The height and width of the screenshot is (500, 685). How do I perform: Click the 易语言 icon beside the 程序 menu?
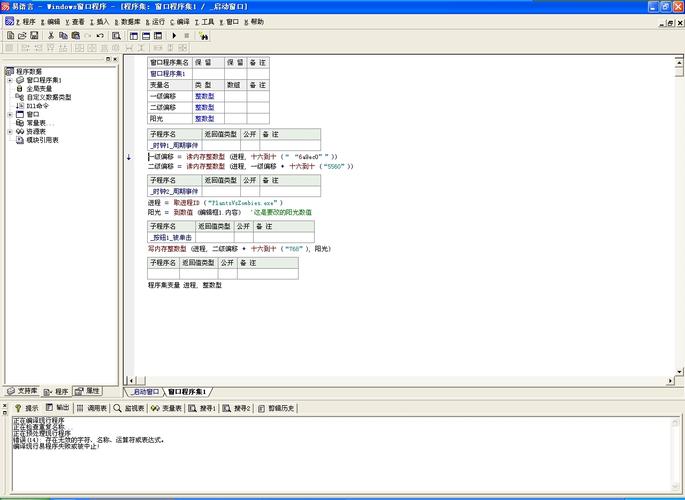pyautogui.click(x=9, y=21)
